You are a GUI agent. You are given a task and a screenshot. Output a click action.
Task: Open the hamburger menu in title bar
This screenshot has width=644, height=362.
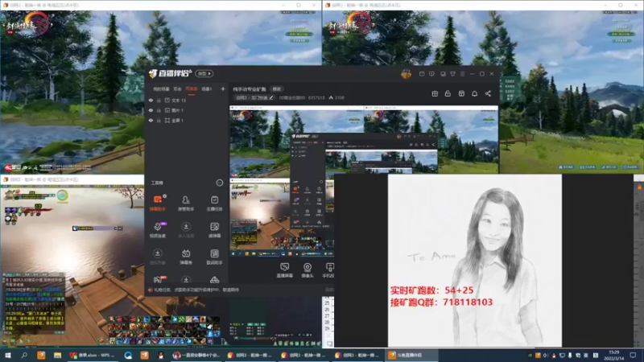tap(462, 74)
